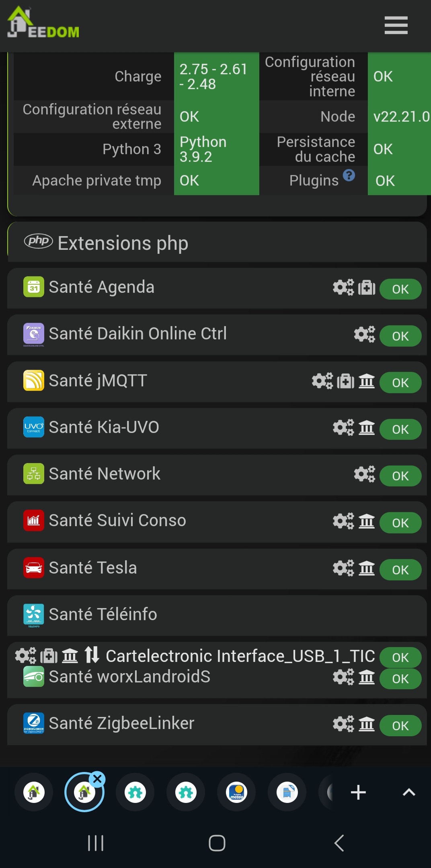Screen dimensions: 431x868
Task: Open Santé Agenda configuration gears icon
Action: (x=343, y=288)
